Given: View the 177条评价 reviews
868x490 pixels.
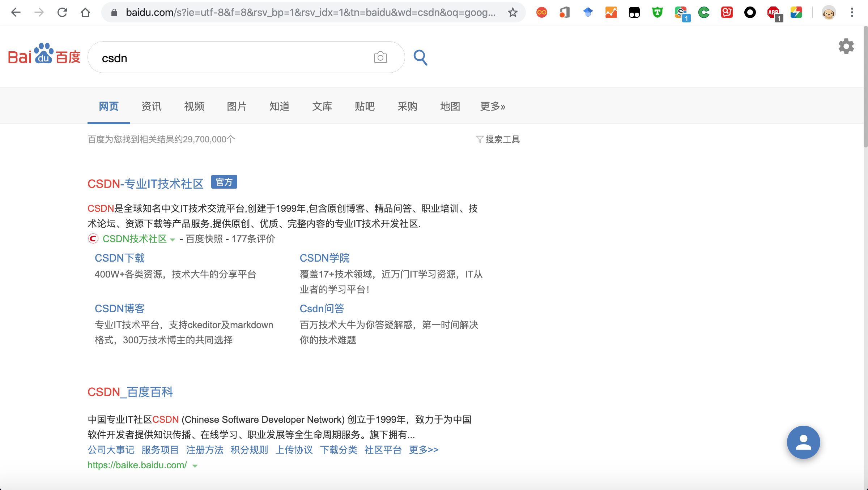Looking at the screenshot, I should point(253,239).
